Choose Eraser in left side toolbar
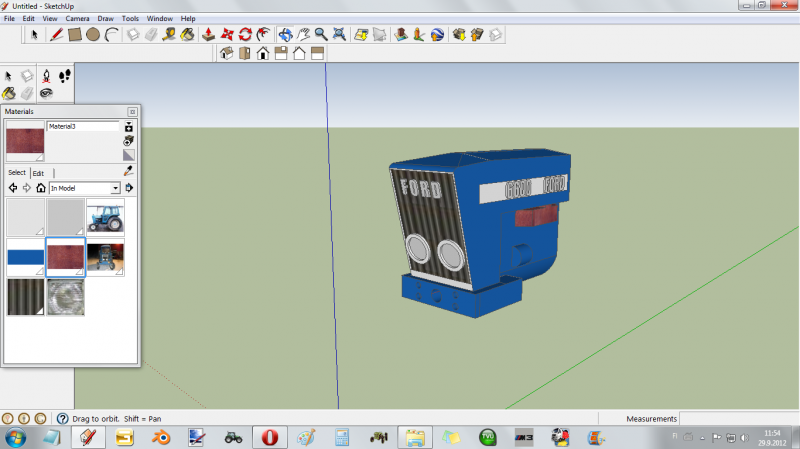This screenshot has width=800, height=449. pos(27,93)
